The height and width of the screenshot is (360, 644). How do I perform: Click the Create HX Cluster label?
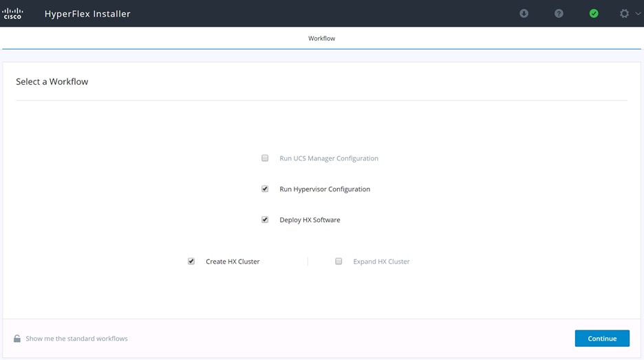click(x=233, y=262)
